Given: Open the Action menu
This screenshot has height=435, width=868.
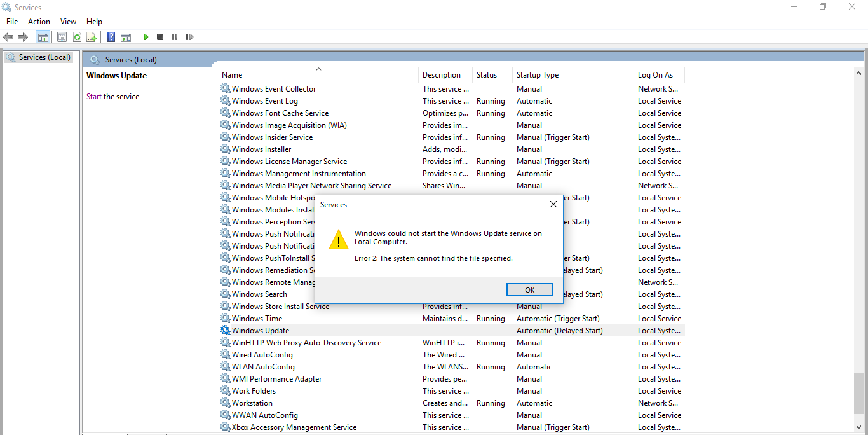Looking at the screenshot, I should tap(39, 22).
